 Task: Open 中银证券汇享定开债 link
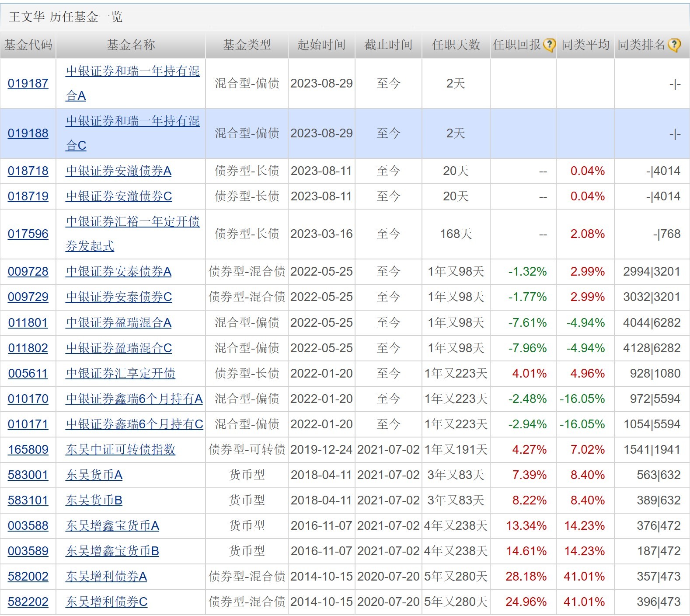[x=121, y=373]
